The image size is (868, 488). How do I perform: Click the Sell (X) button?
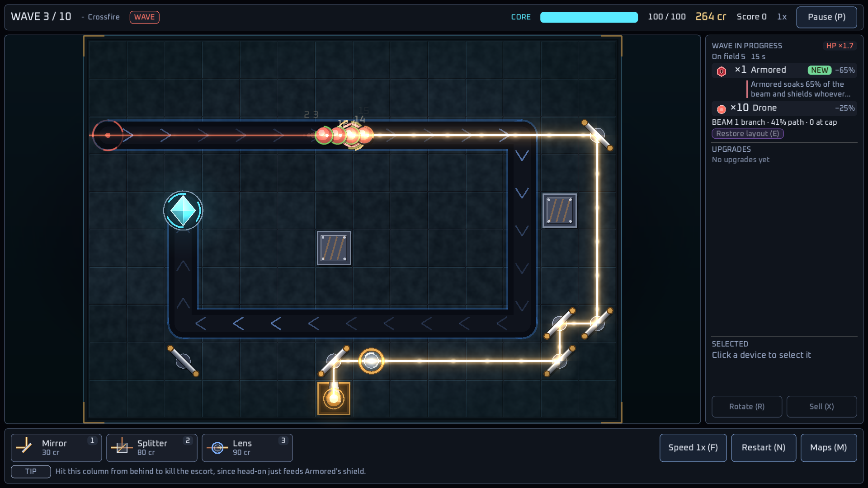pyautogui.click(x=821, y=407)
